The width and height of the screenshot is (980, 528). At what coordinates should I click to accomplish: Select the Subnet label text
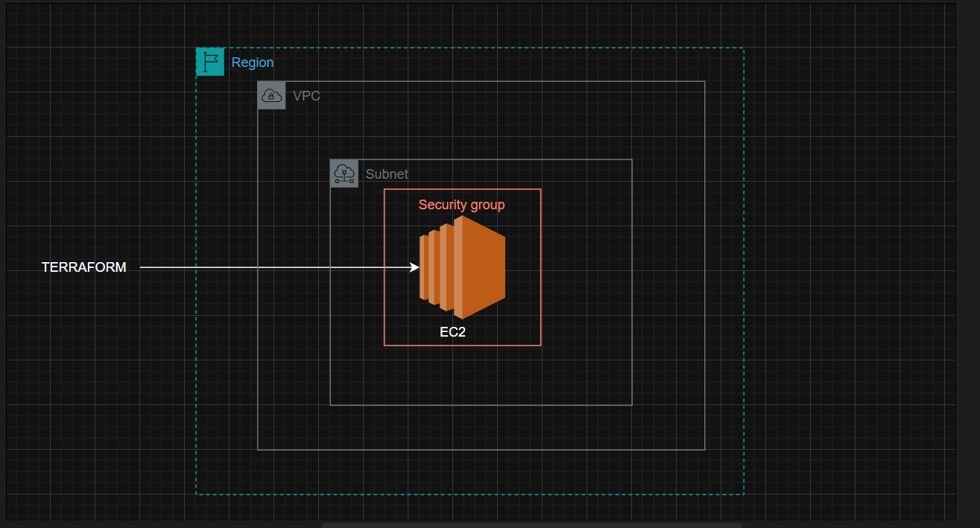tap(387, 174)
